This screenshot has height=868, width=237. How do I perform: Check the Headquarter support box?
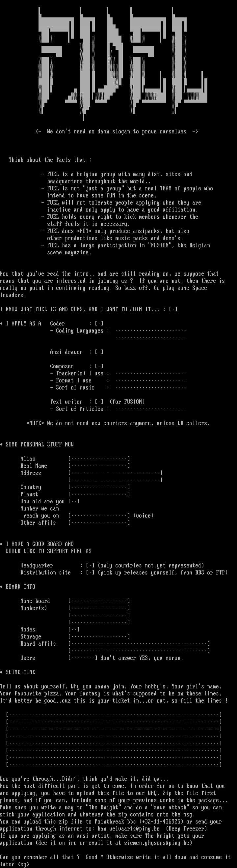pos(90,565)
